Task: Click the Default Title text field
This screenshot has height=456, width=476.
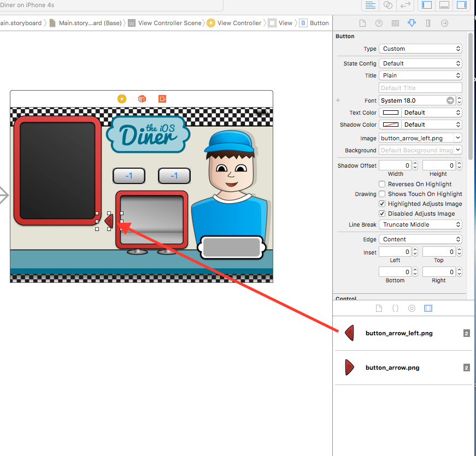Action: (x=420, y=88)
